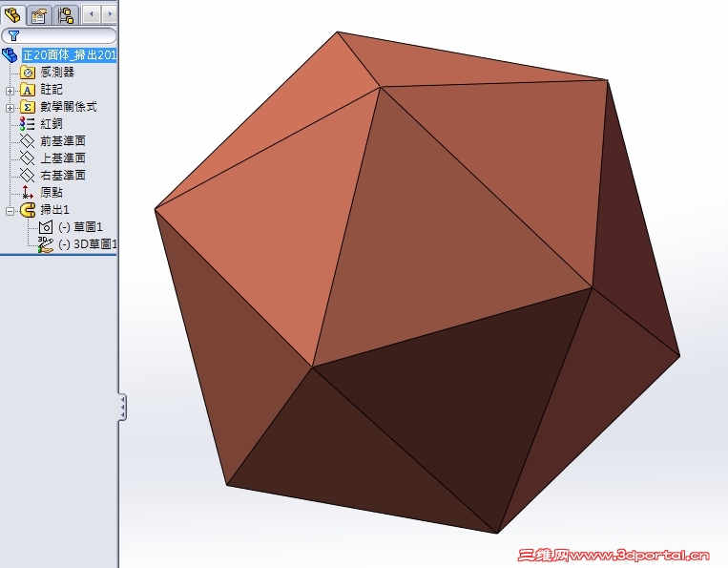Select the 數學關係式 tree item
The image size is (728, 568).
(69, 107)
